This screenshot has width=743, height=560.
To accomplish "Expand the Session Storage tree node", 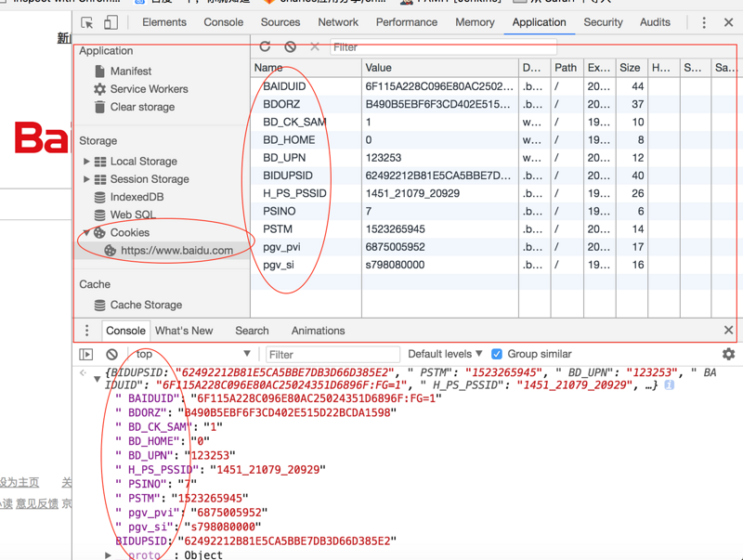I will pos(86,179).
